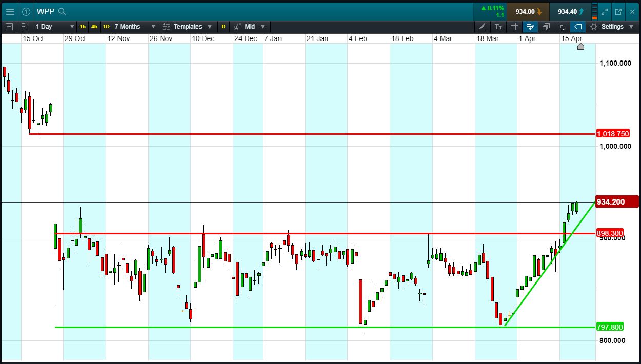Click the WPP instrument name field

pyautogui.click(x=46, y=11)
